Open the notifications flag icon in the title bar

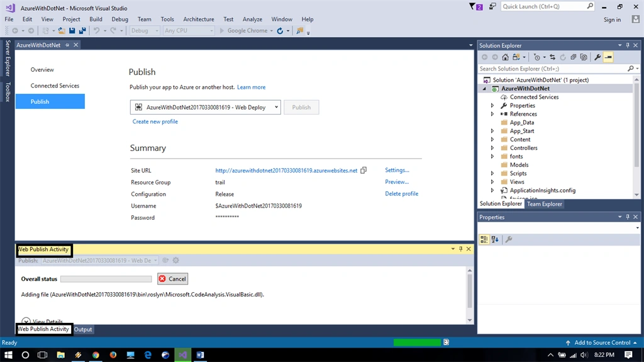pyautogui.click(x=475, y=6)
